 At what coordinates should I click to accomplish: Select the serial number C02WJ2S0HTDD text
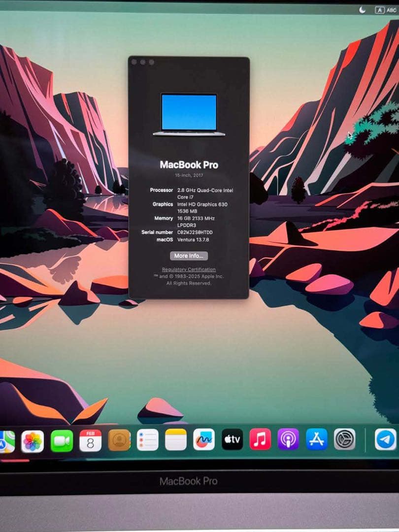[x=195, y=232]
